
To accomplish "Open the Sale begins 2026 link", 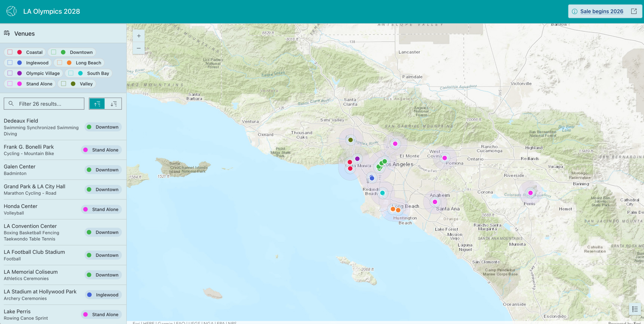I will point(602,11).
